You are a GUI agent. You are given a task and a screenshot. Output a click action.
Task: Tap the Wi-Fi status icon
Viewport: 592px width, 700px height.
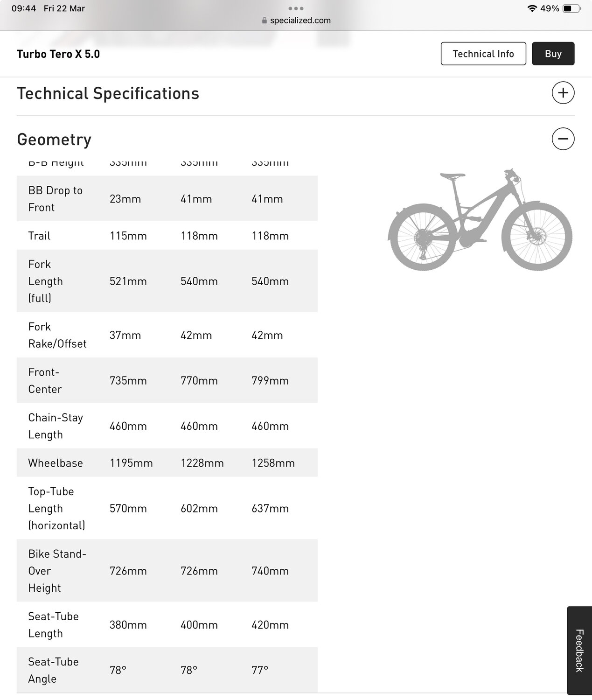click(531, 8)
